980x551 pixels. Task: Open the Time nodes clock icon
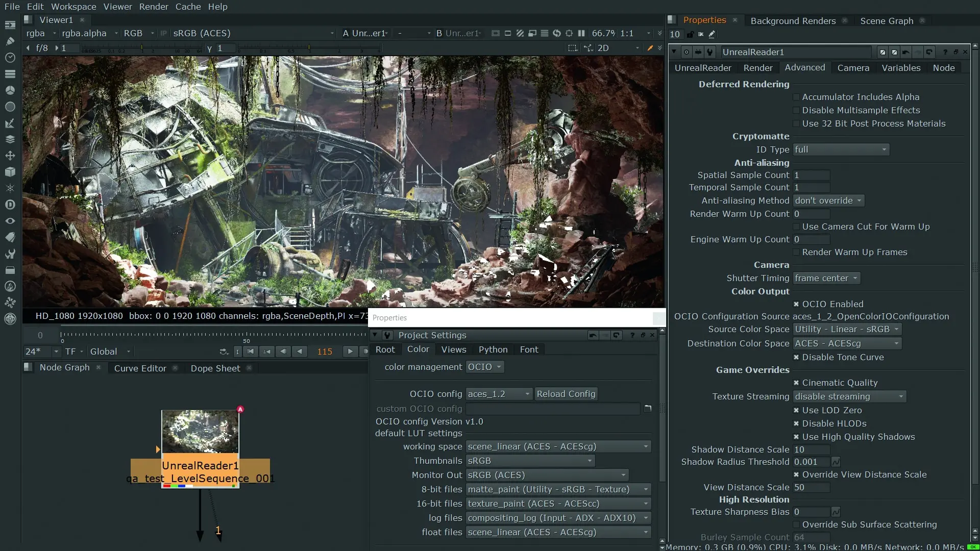[10, 58]
